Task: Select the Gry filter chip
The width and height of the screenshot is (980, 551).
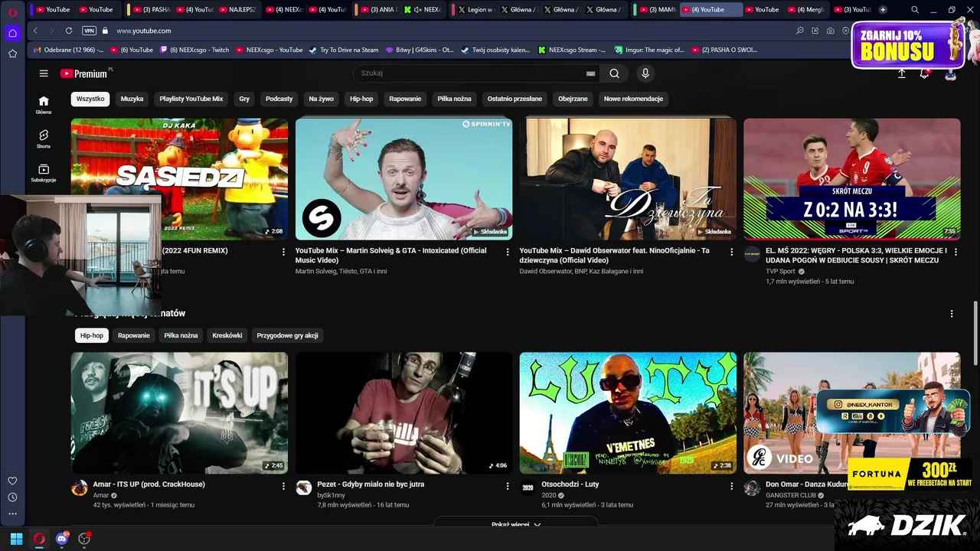Action: coord(244,99)
